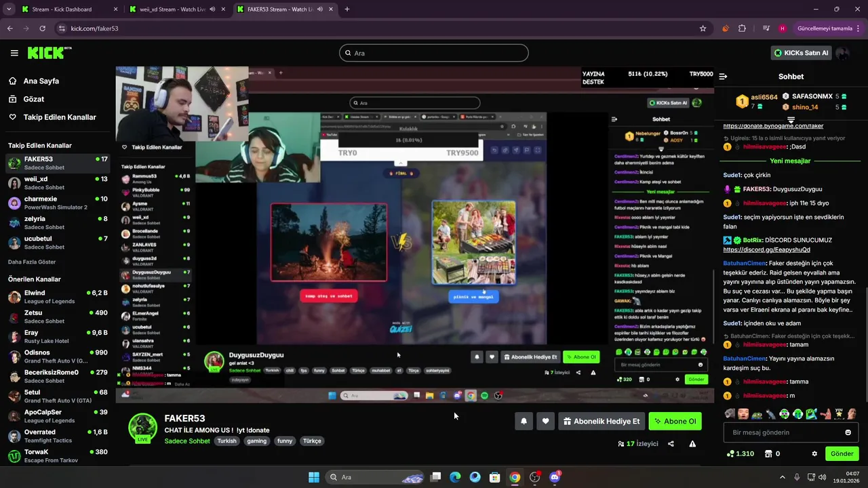Open Chrome extensions puzzle icon
Viewport: 868px width, 488px height.
pyautogui.click(x=742, y=28)
